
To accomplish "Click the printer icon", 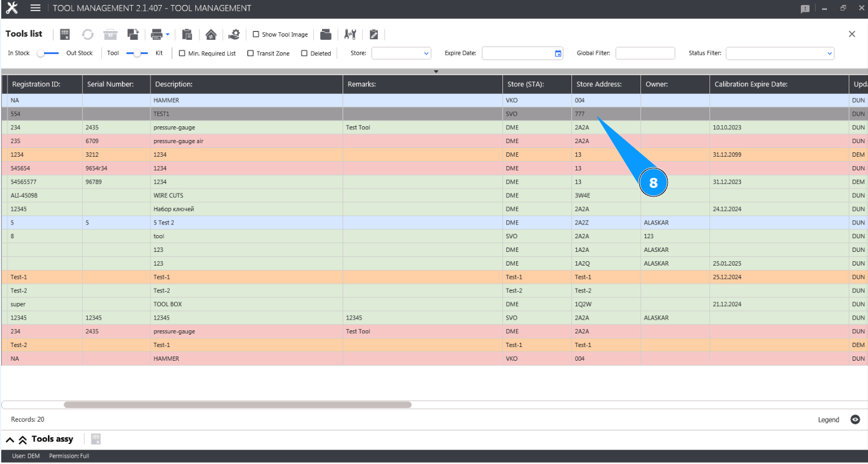I will [157, 35].
